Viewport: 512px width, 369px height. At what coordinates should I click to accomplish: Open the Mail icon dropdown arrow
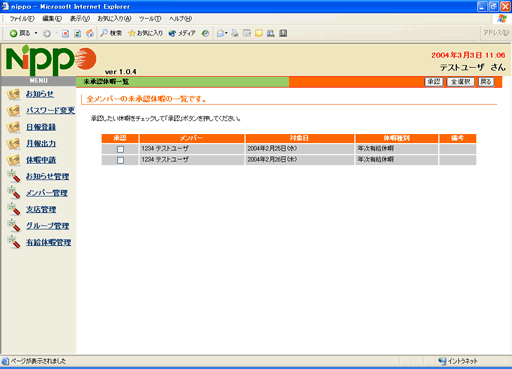pos(226,33)
